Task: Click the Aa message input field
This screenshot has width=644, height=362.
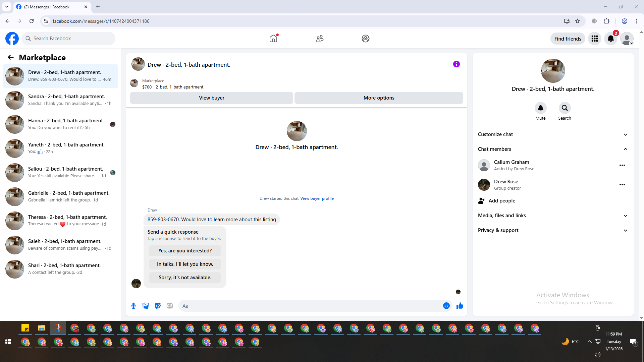Action: 309,306
